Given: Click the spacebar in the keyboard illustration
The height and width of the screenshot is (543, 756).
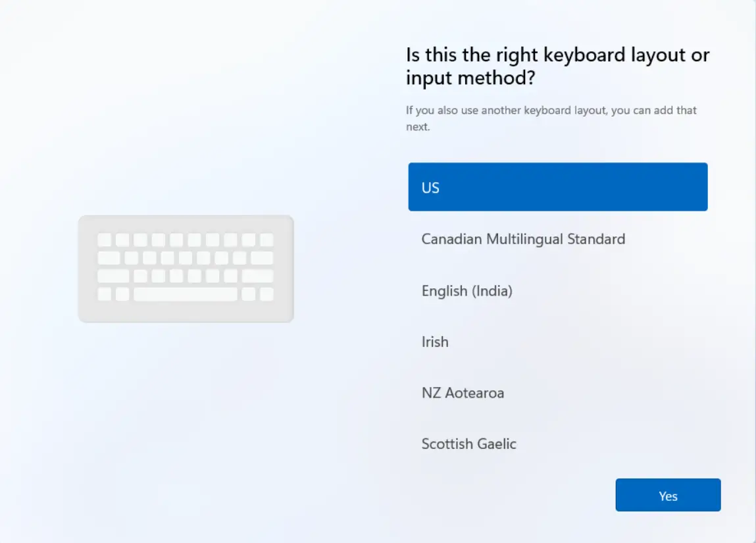Looking at the screenshot, I should tap(185, 294).
